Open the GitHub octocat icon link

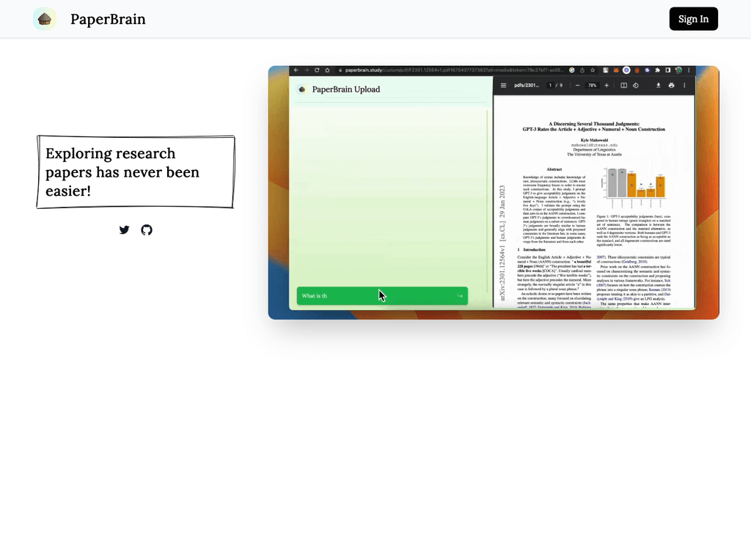(147, 229)
